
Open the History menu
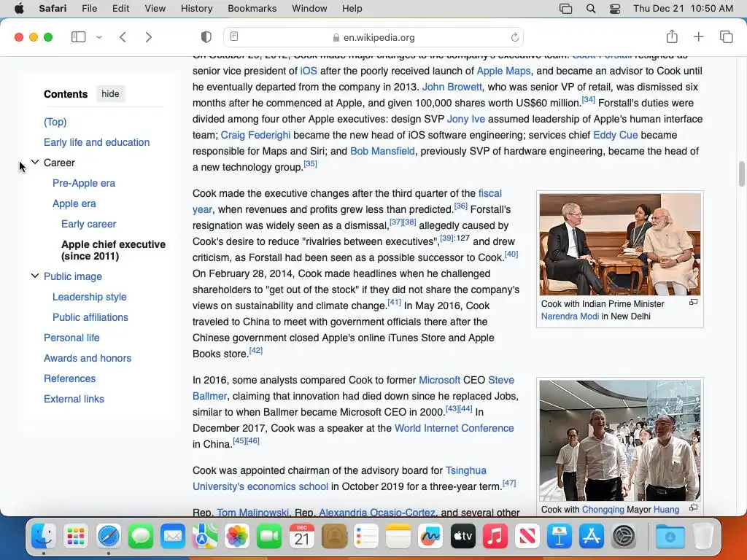(x=197, y=9)
